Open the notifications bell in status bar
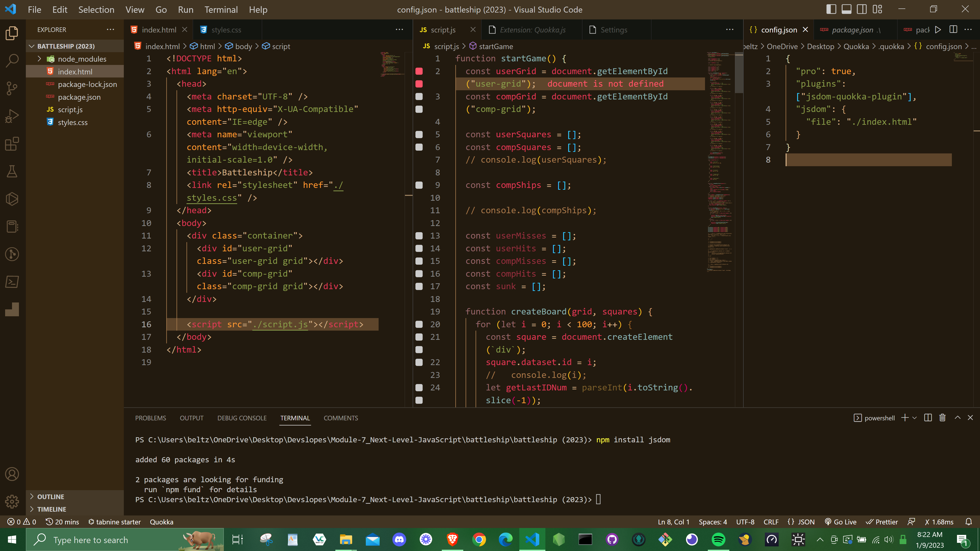 (x=969, y=522)
